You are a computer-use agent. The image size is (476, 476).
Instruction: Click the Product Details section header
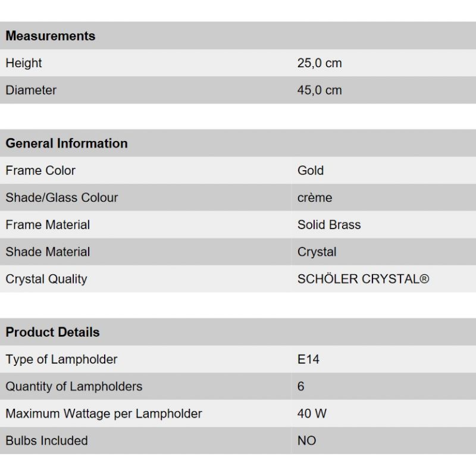click(x=53, y=332)
